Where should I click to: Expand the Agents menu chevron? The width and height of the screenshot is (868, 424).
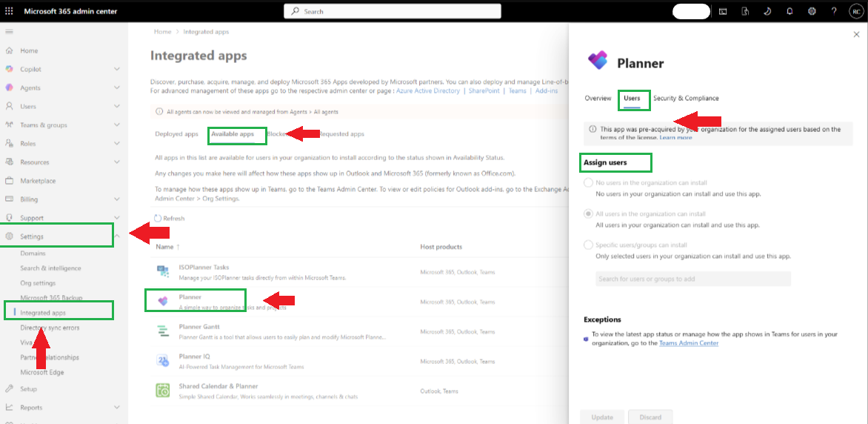point(117,87)
